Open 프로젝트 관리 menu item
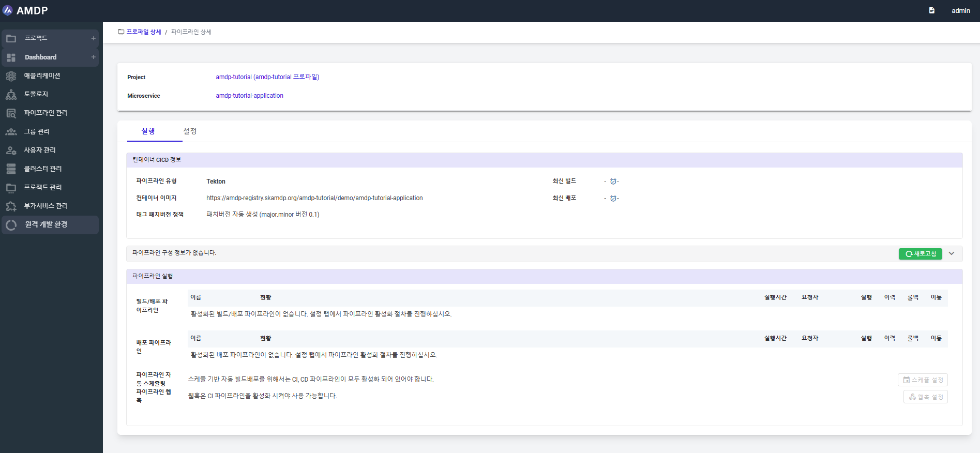This screenshot has height=453, width=980. 43,187
